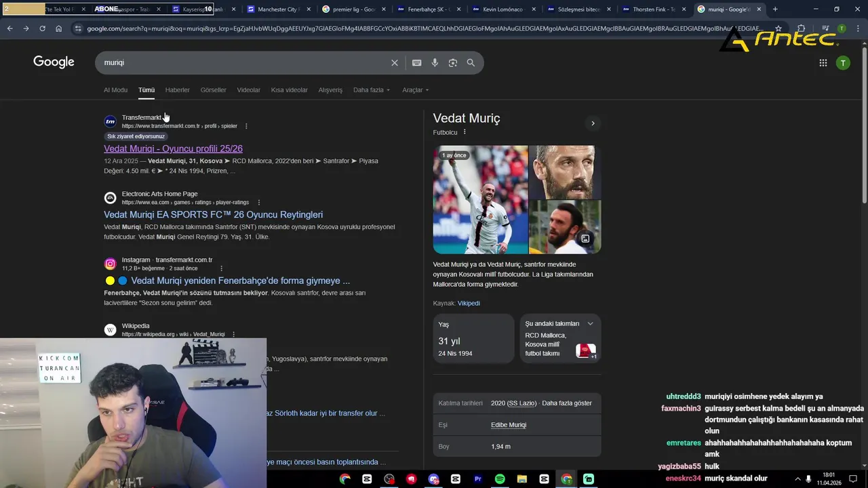This screenshot has height=488, width=868.
Task: Open the taskbar clock showing 18:01
Action: (829, 479)
